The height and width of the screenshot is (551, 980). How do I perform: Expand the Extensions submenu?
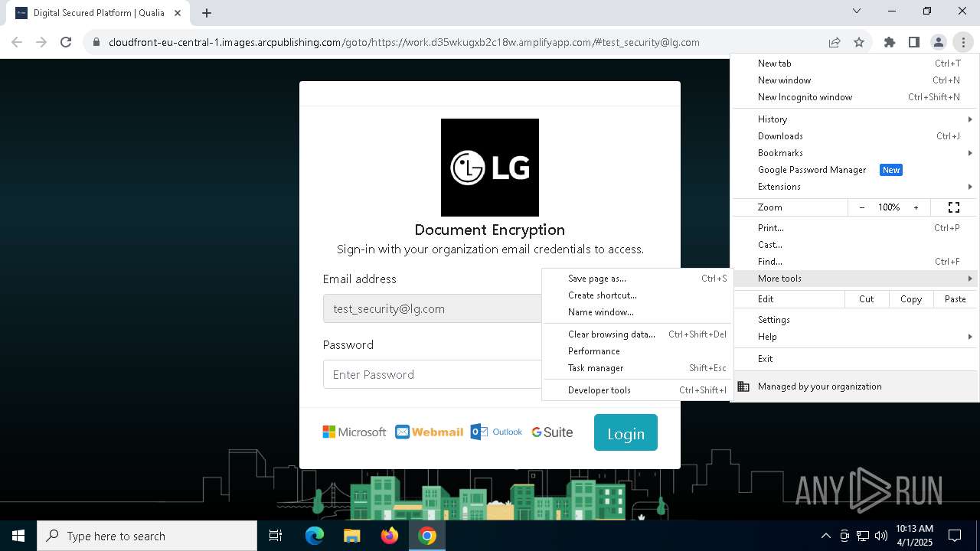click(855, 187)
